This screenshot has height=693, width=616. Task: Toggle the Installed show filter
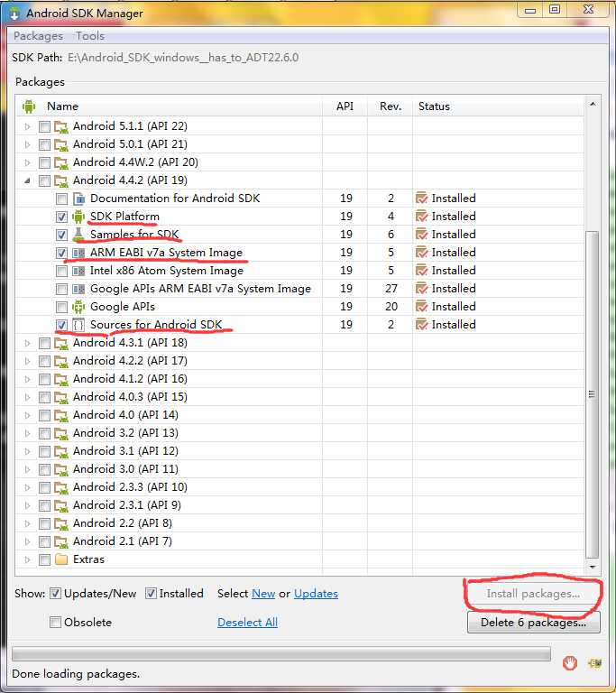point(151,594)
